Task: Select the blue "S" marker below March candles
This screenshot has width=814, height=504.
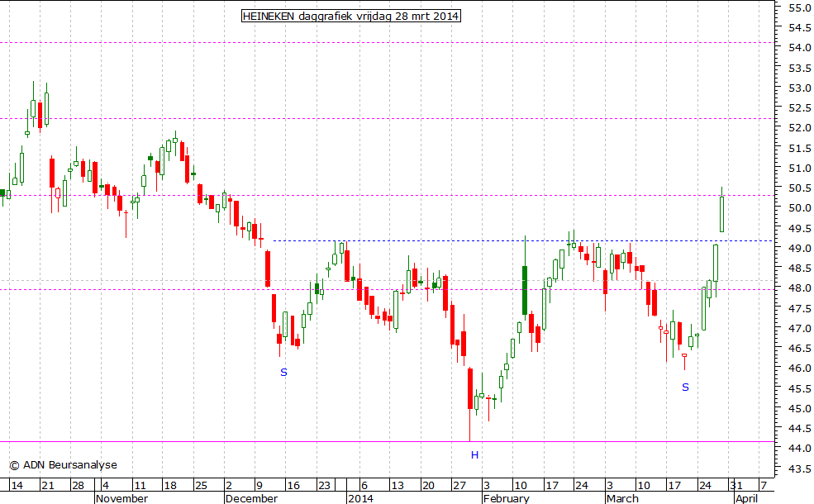Action: [x=685, y=388]
